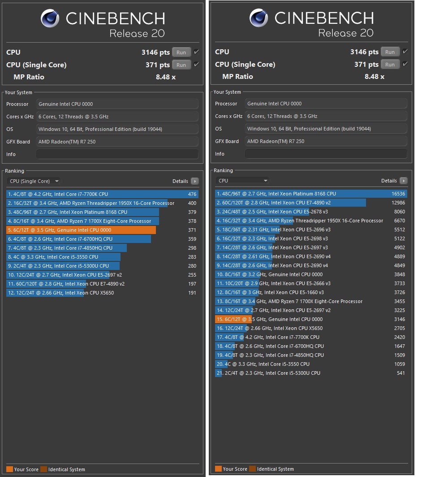Select i7-6700HQ row scoring 359
This screenshot has height=477, width=448.
coord(103,239)
